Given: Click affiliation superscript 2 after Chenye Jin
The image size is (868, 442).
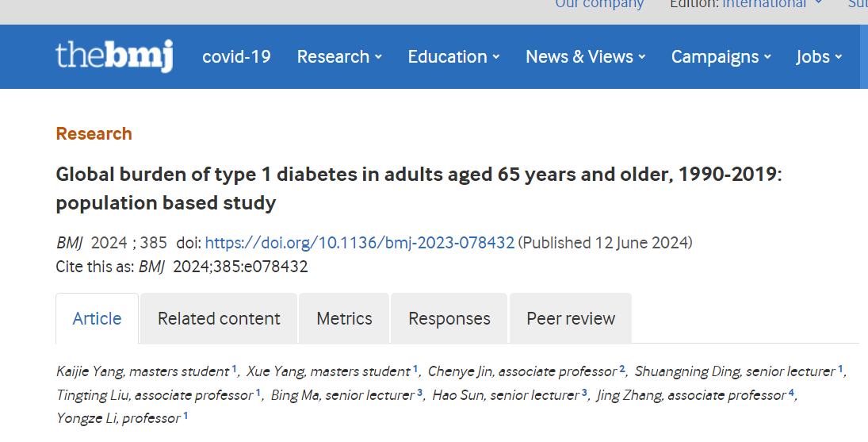Looking at the screenshot, I should coord(622,369).
